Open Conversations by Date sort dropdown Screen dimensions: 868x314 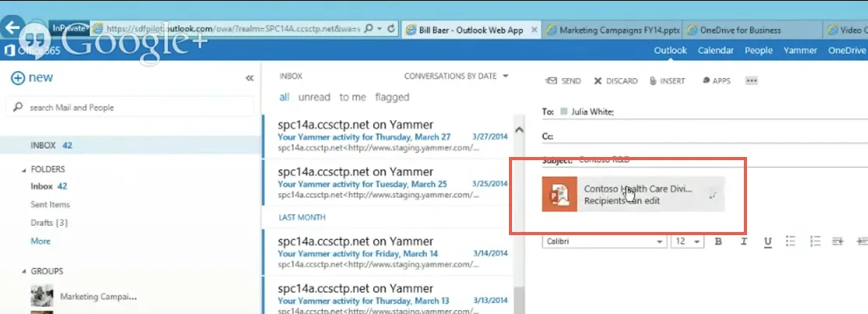(x=456, y=77)
